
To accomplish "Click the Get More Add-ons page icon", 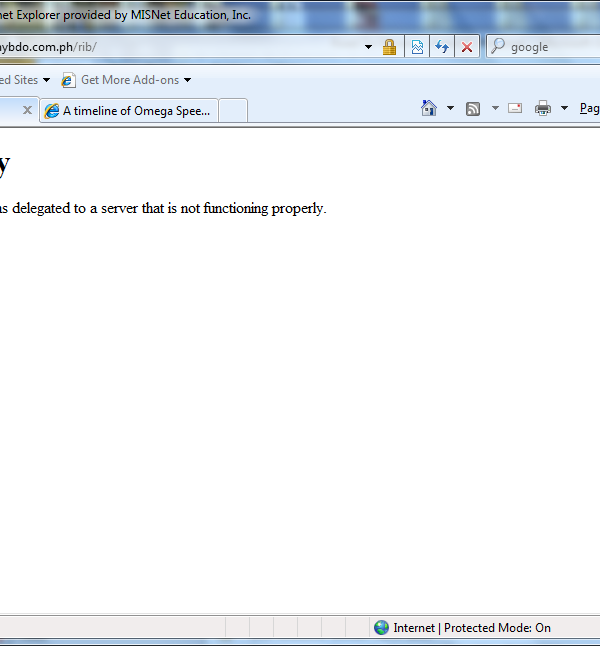I will (68, 80).
